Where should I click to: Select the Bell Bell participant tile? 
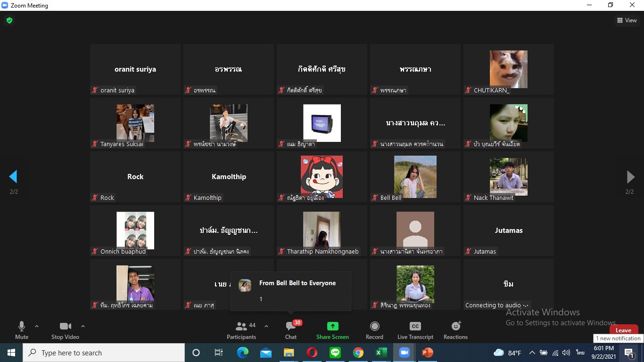click(415, 176)
